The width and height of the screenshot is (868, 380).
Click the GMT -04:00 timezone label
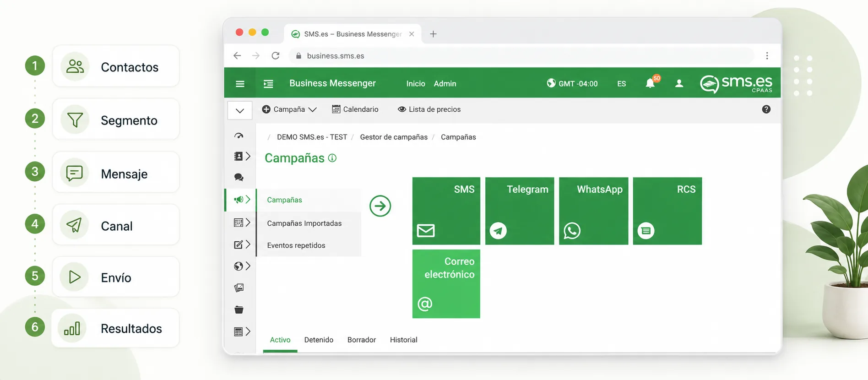point(578,84)
